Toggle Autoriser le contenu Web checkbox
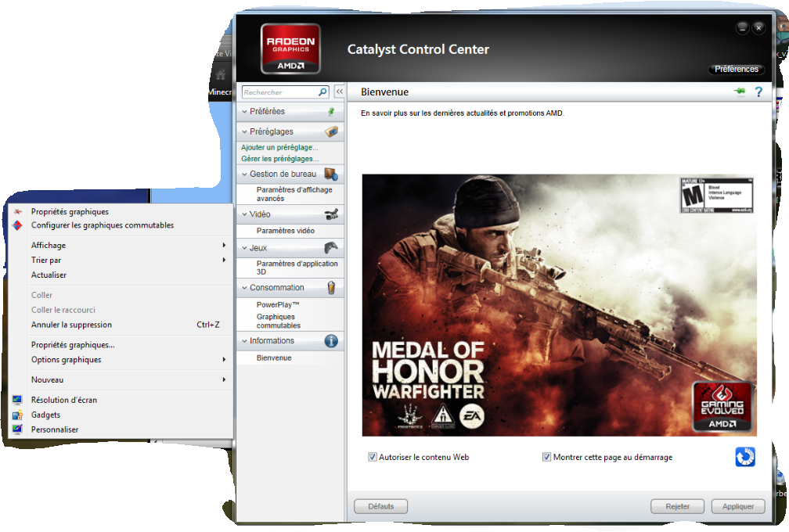This screenshot has height=532, width=789. pyautogui.click(x=373, y=457)
